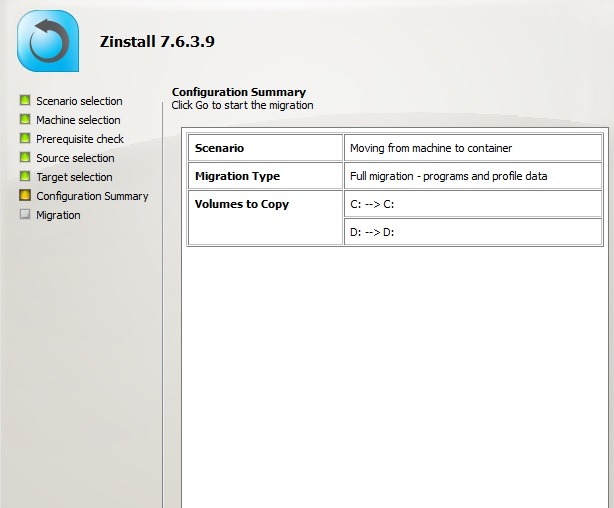The height and width of the screenshot is (508, 614).
Task: Click 'Moving from machine to container' cell
Action: 473,148
